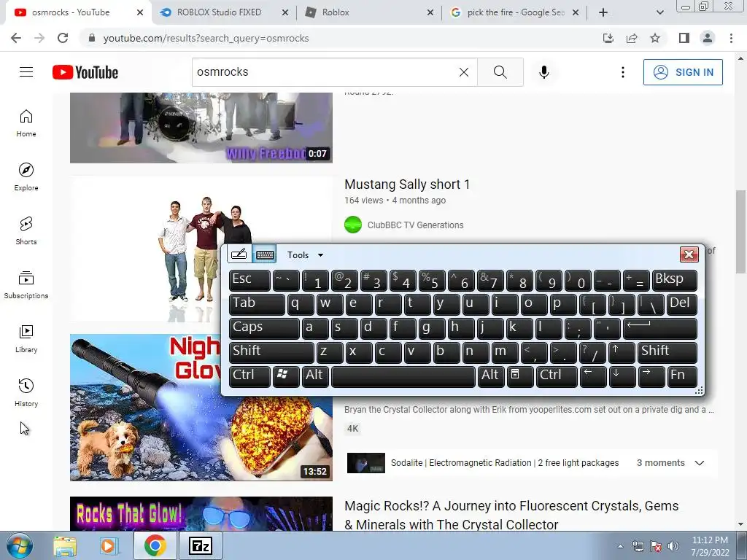Click the magnifier search button
The width and height of the screenshot is (747, 560).
click(500, 72)
